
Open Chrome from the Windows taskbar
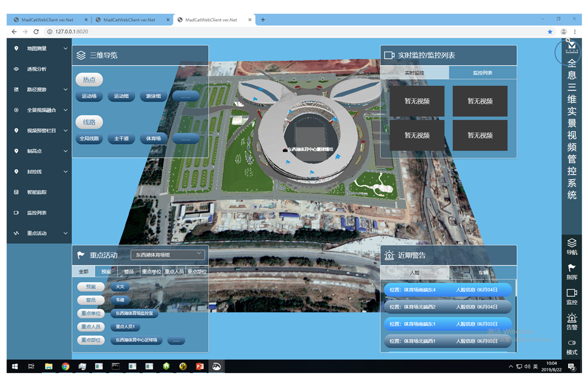click(66, 367)
